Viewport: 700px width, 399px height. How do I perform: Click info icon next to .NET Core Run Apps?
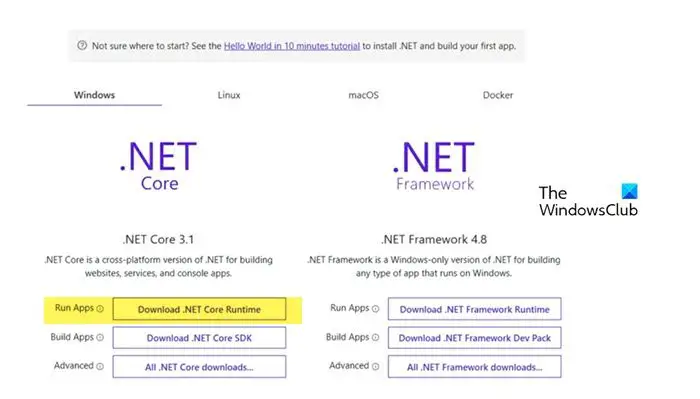coord(100,309)
